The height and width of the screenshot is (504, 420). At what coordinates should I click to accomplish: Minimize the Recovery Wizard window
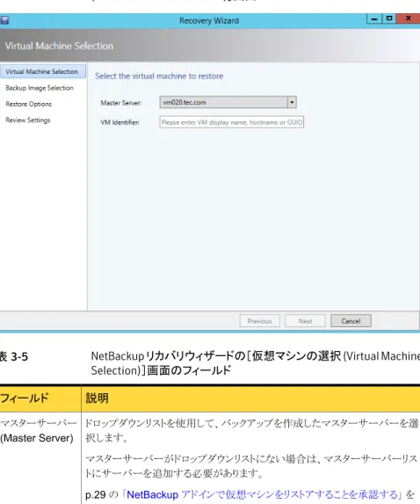(374, 19)
